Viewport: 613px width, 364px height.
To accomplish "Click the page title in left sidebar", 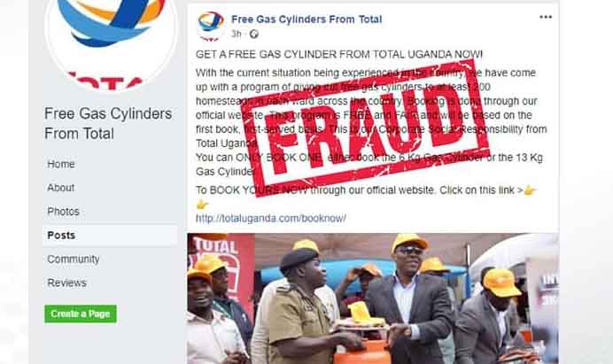I will (x=108, y=124).
